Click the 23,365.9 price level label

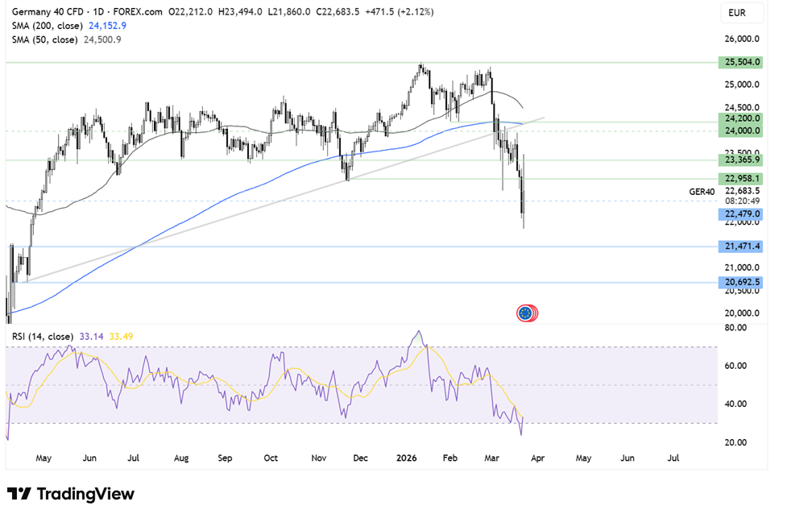coord(740,160)
